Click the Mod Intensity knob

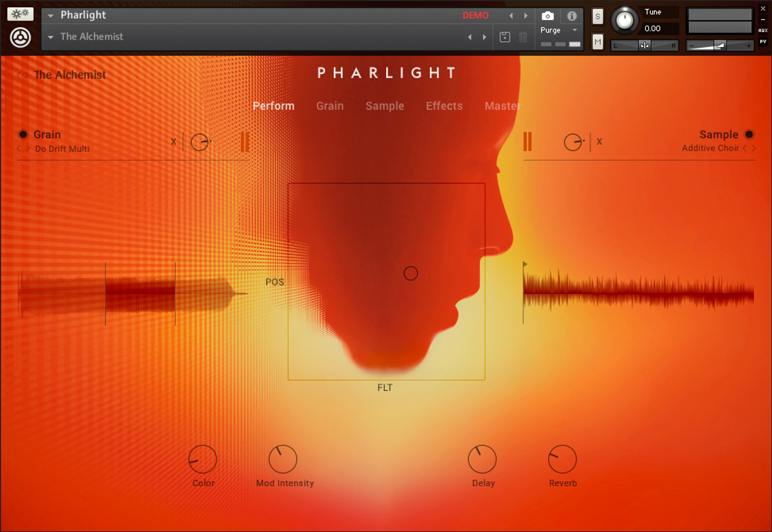click(282, 459)
